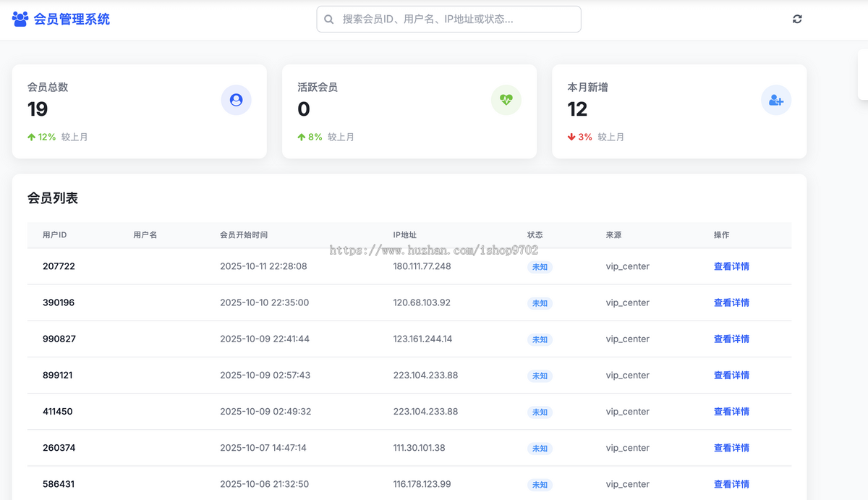This screenshot has height=500, width=868.
Task: Click timestamp 2025-10-07 14:47:14
Action: (263, 448)
